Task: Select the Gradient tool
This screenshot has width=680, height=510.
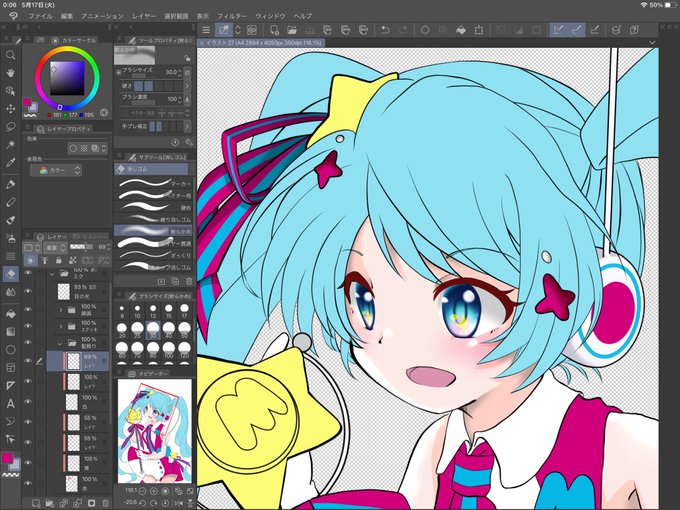Action: click(11, 332)
